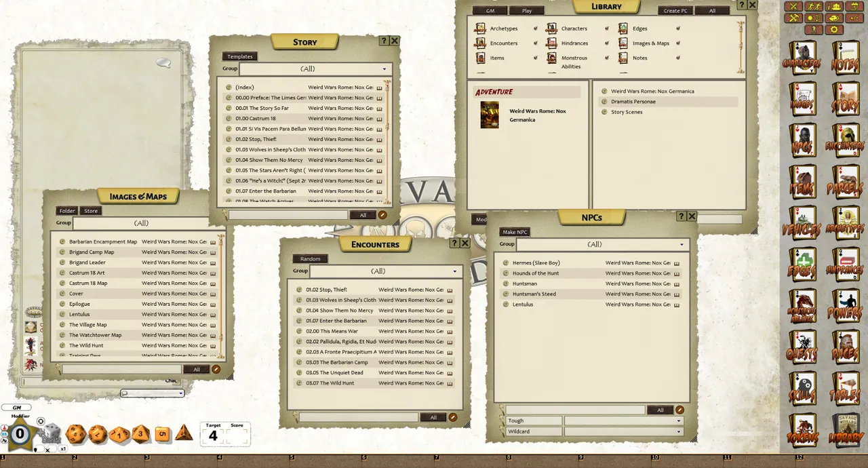Toggle the Hindrances checkmark in Library
The image size is (868, 468).
607,43
